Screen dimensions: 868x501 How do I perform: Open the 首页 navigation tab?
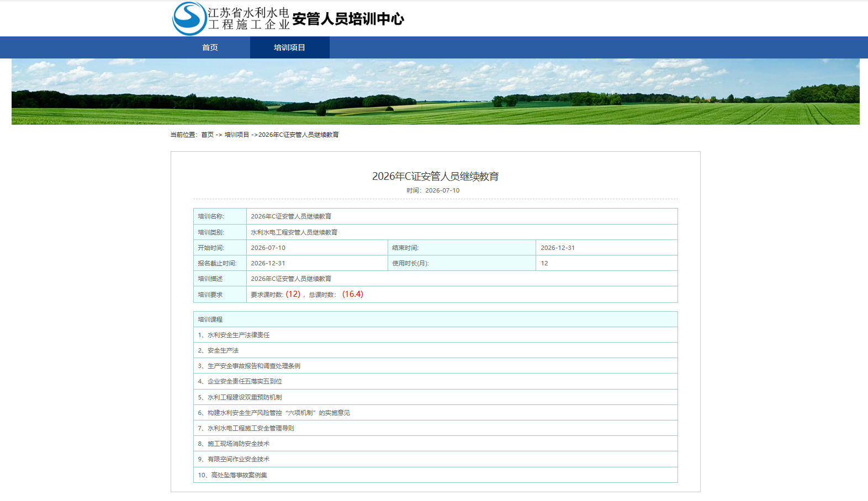pyautogui.click(x=210, y=47)
